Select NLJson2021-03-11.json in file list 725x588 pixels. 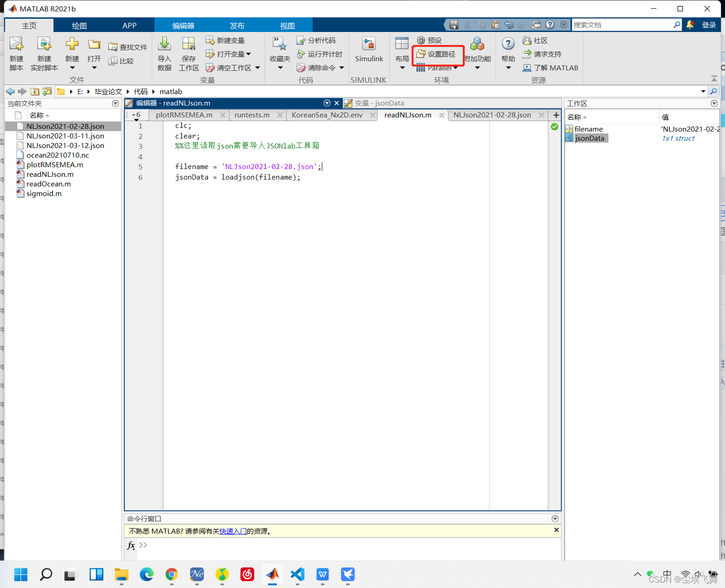tap(65, 136)
